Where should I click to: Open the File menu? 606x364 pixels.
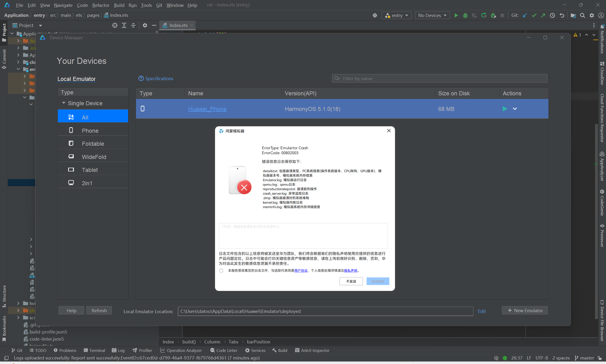19,5
